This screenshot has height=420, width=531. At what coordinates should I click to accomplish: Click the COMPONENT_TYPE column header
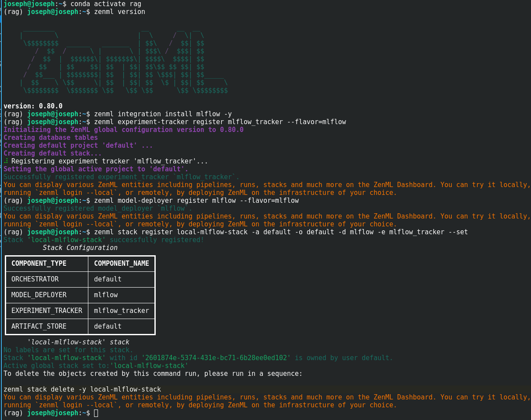pos(39,264)
